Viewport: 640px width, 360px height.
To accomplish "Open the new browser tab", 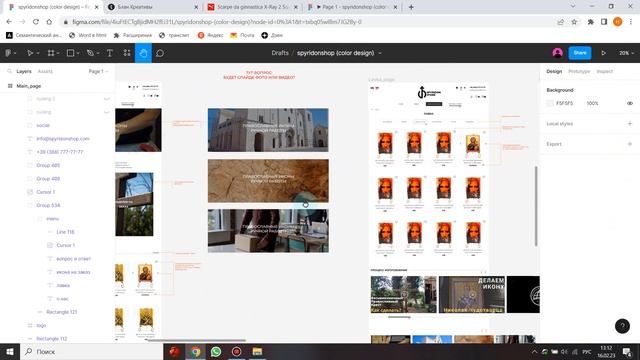I will click(411, 7).
